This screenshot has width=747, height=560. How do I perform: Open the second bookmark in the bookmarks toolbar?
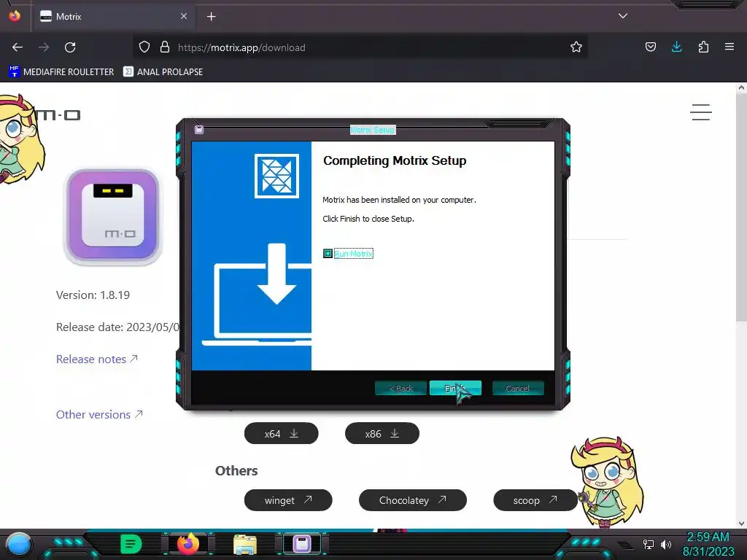point(163,72)
